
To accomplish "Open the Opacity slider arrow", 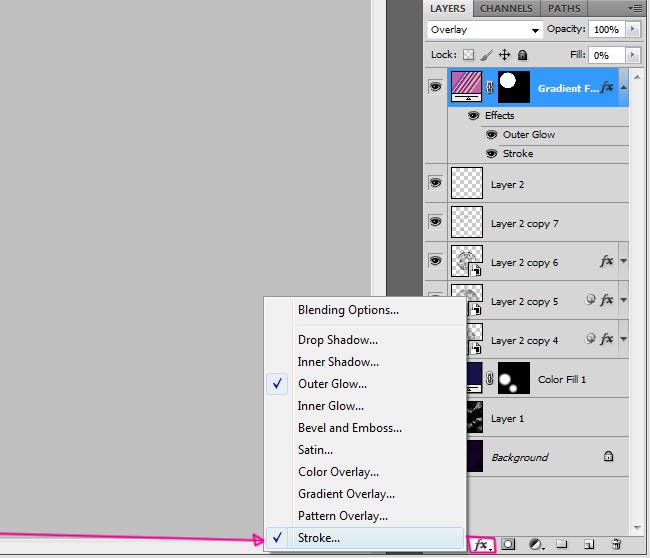I will point(632,30).
